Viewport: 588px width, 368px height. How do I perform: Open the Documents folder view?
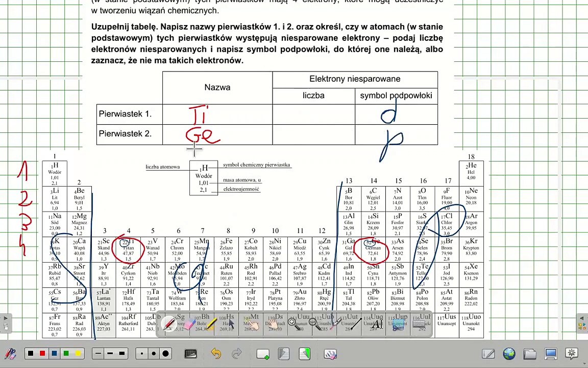[x=530, y=353]
